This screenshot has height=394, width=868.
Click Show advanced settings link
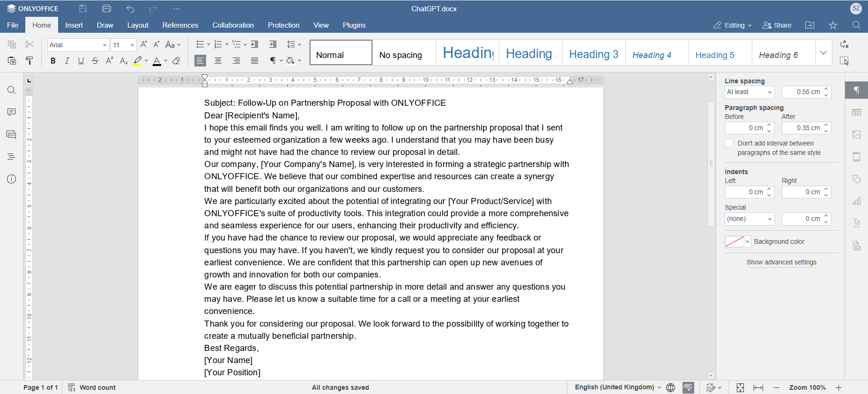pos(781,263)
